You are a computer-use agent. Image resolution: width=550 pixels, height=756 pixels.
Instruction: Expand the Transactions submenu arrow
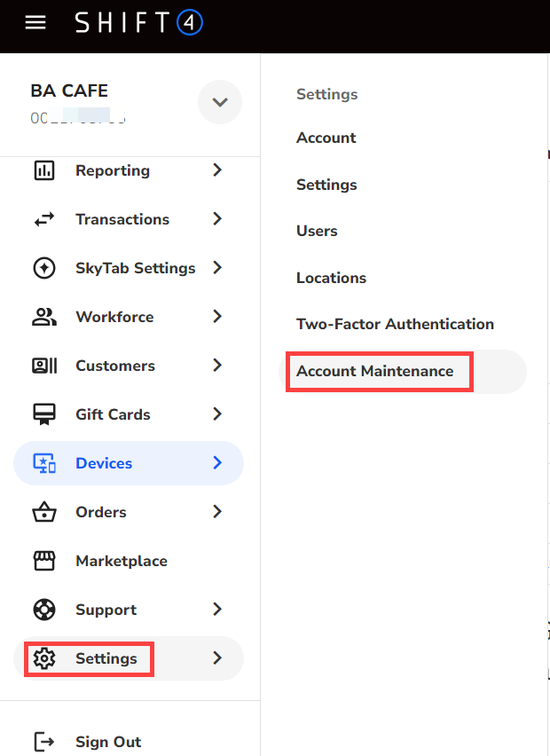tap(217, 219)
